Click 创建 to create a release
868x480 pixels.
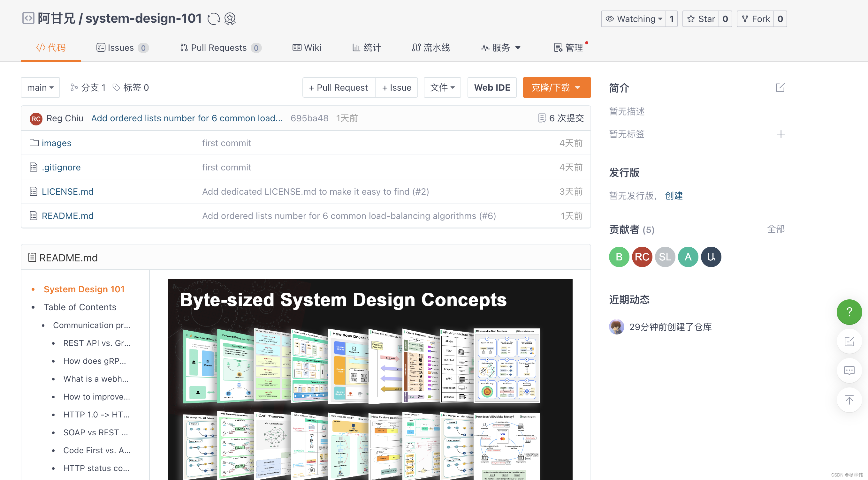tap(674, 196)
